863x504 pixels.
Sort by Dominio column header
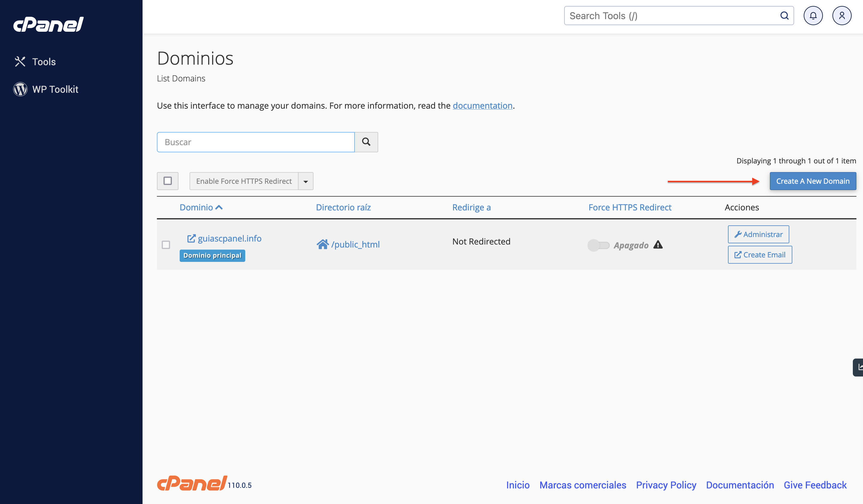[196, 207]
